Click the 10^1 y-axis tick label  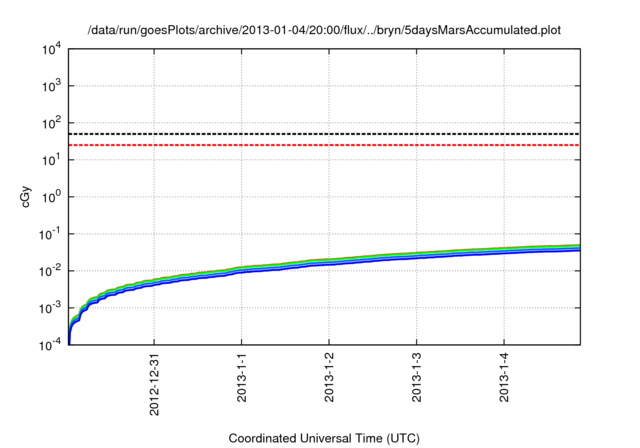pyautogui.click(x=51, y=160)
